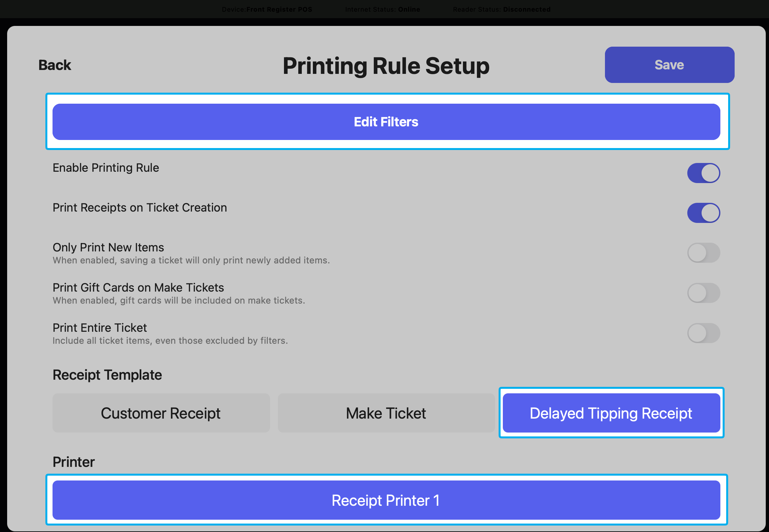Choose Delayed Tipping Receipt template
The height and width of the screenshot is (532, 769).
[x=611, y=413]
